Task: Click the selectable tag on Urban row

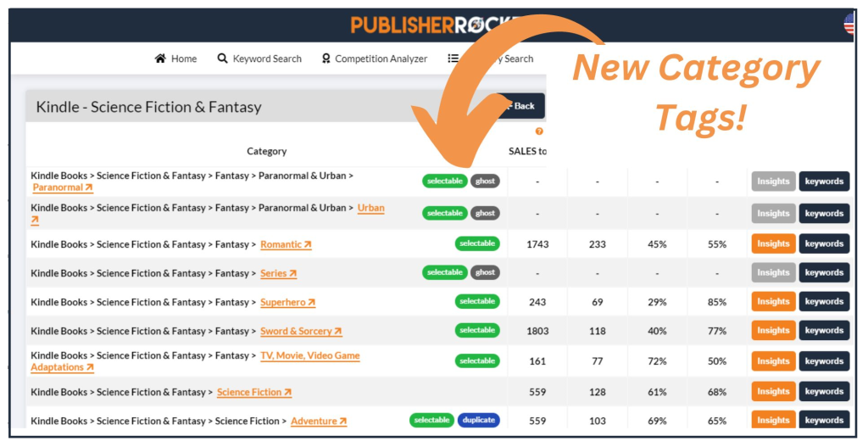Action: [x=444, y=213]
